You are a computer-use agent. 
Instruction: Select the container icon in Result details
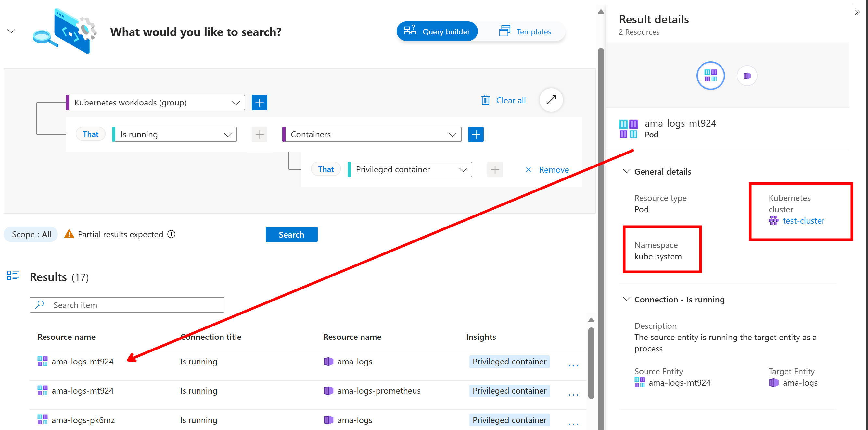[747, 75]
